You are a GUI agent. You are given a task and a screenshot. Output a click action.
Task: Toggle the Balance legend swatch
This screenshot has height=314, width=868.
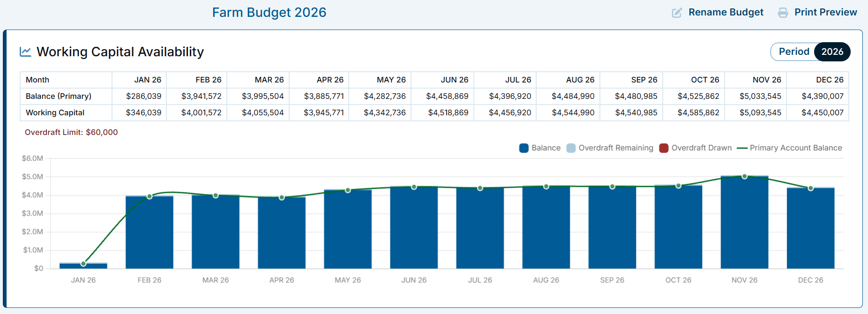(524, 148)
